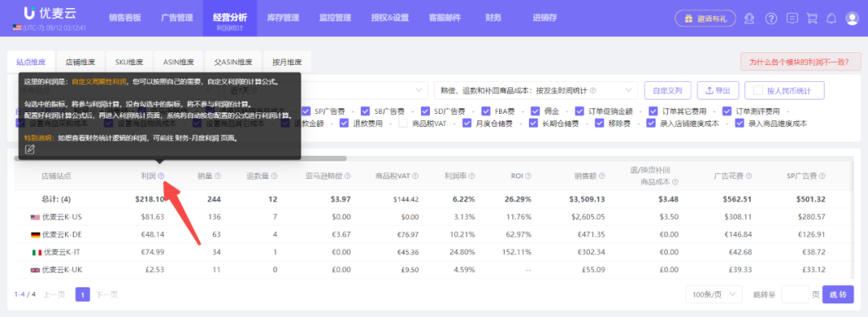Screen dimensions: 868x317
Task: Click the 邀请有礼 button
Action: pyautogui.click(x=705, y=18)
